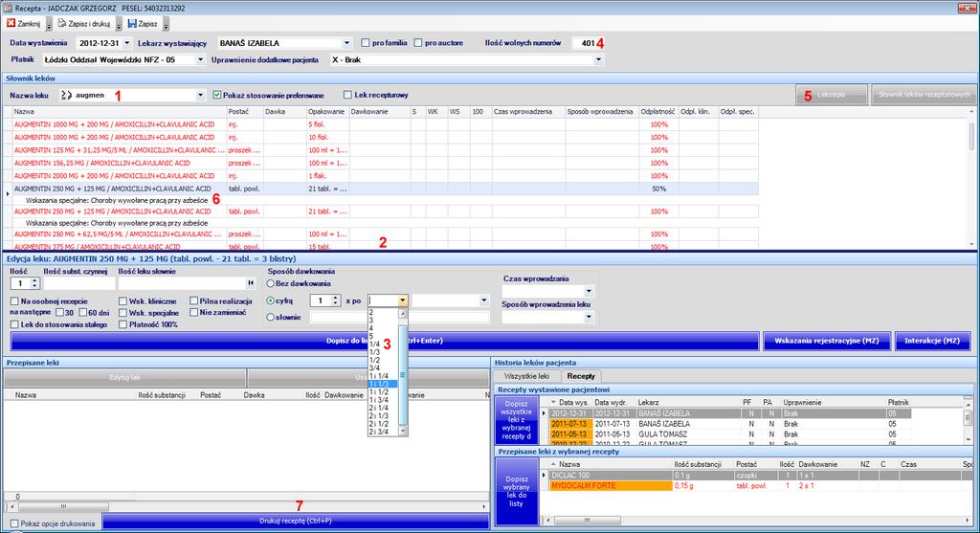
Task: Check Na osobnej recepcie
Action: coord(14,301)
